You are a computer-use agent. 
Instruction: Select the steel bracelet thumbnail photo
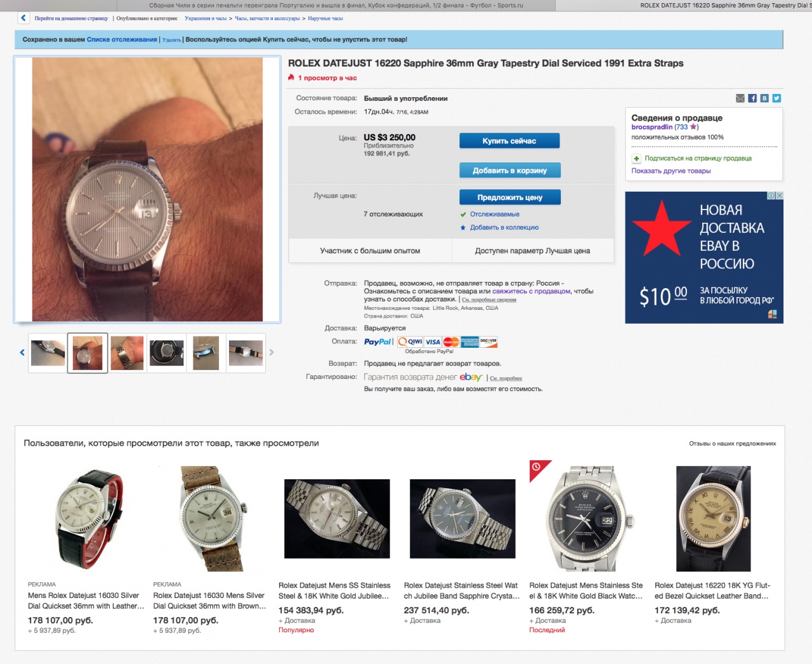127,353
